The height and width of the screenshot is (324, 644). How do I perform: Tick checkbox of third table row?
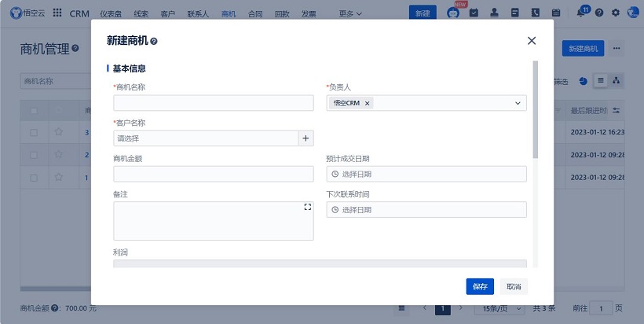[x=34, y=178]
